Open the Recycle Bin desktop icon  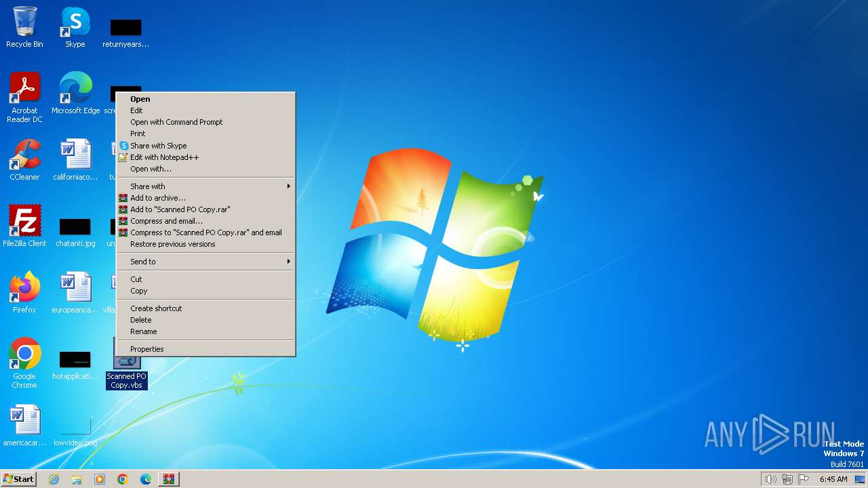pos(24,27)
